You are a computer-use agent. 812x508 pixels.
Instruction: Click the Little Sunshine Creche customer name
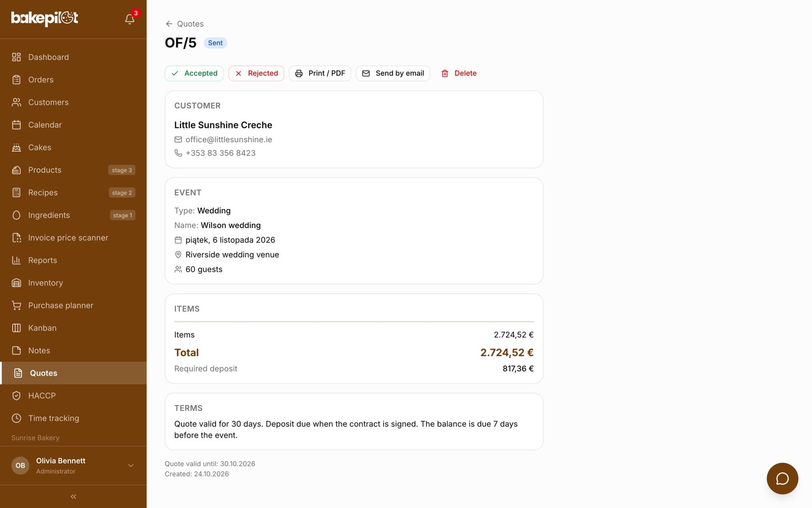coord(223,125)
